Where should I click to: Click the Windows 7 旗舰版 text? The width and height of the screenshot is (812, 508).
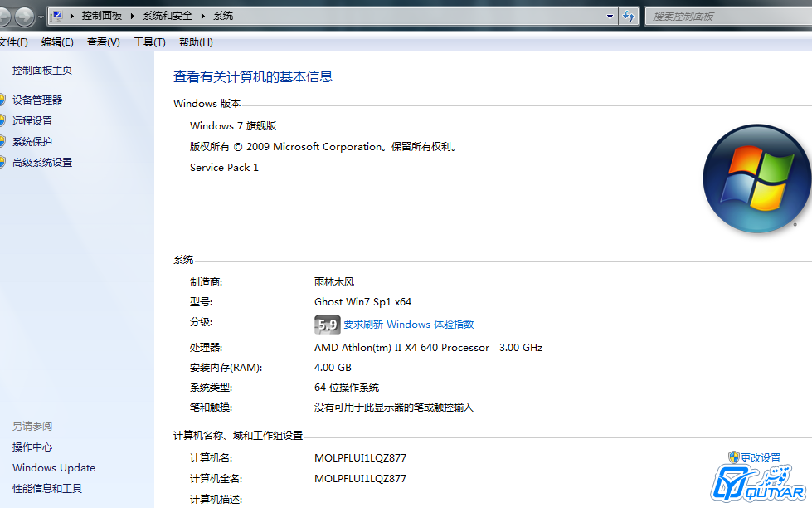point(233,126)
